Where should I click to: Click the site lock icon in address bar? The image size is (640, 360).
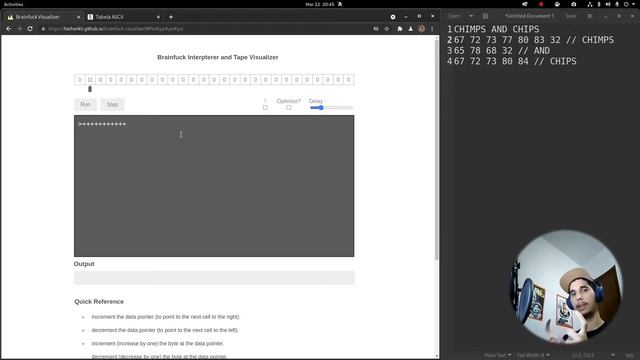click(43, 29)
